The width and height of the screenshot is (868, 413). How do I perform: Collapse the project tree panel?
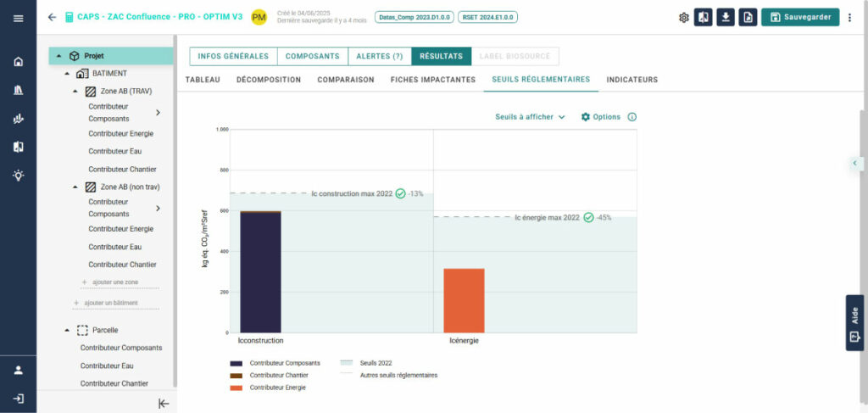click(x=164, y=404)
